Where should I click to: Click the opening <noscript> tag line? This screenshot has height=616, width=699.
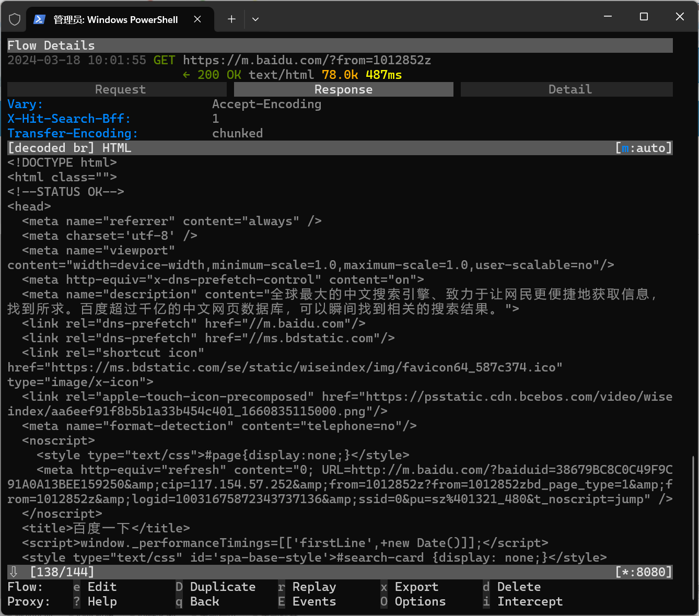(x=59, y=440)
